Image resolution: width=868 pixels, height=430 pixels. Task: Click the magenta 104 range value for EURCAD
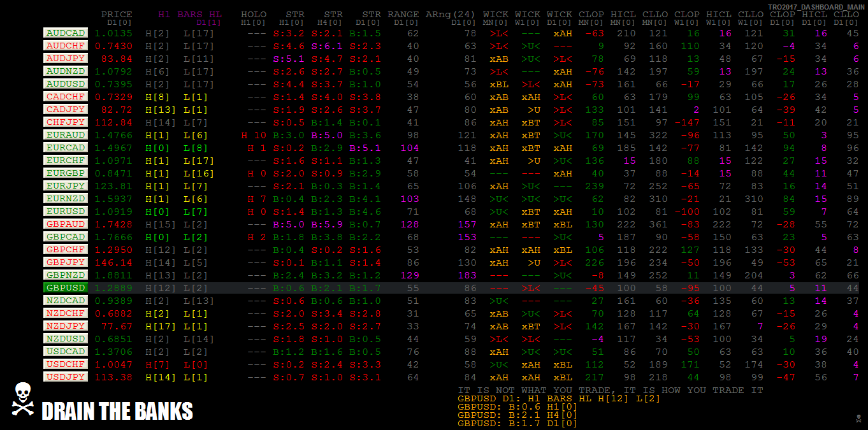pyautogui.click(x=410, y=148)
